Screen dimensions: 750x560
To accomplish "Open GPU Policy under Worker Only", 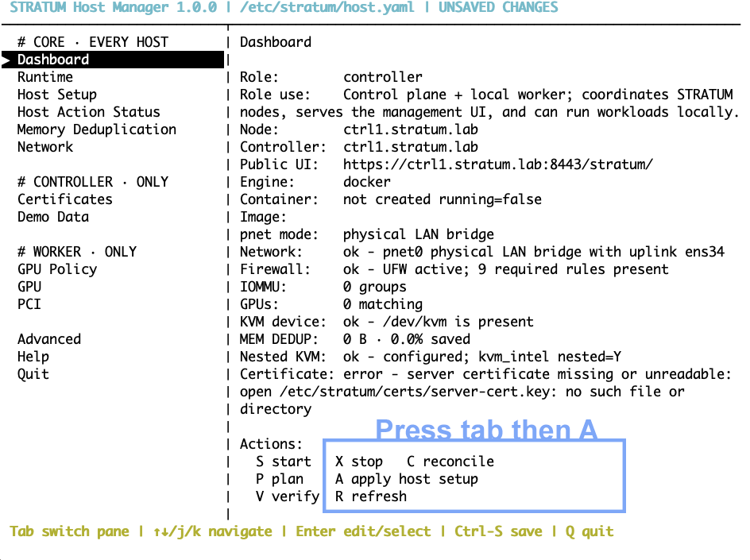I will coord(57,269).
